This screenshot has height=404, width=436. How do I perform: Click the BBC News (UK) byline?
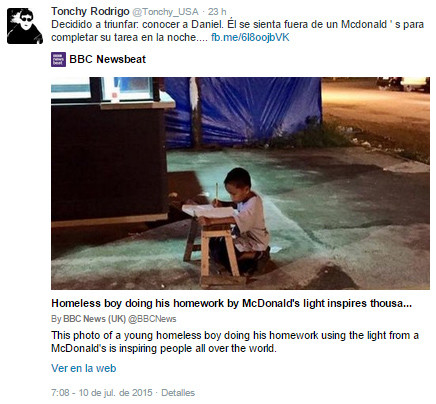88,319
